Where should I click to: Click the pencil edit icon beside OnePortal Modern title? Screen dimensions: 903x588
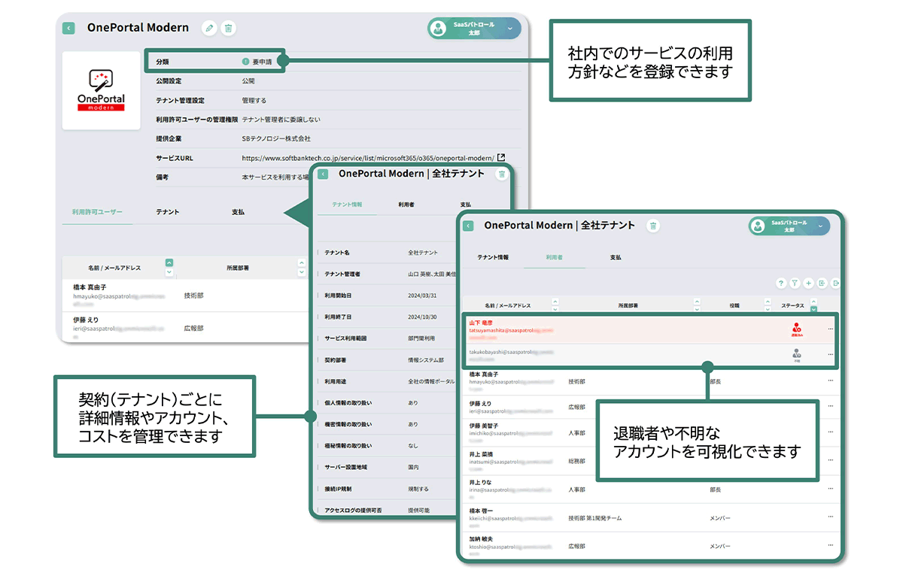[209, 28]
